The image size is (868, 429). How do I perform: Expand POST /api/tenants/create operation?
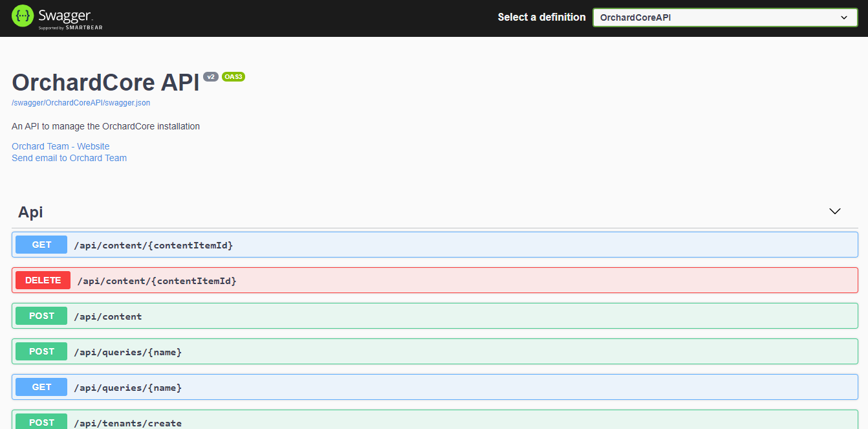click(x=435, y=419)
